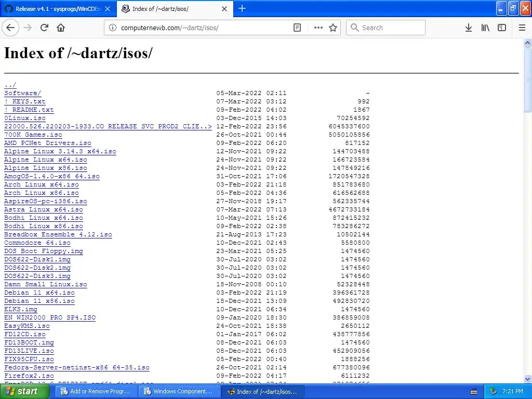Download Alpine Linux x86.iso
The height and width of the screenshot is (399, 532).
pos(46,168)
